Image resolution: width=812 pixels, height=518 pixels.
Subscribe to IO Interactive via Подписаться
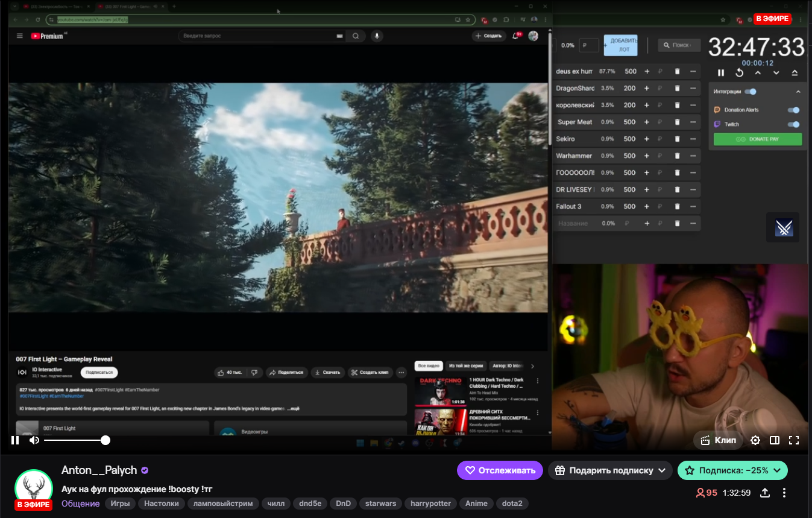tap(99, 373)
